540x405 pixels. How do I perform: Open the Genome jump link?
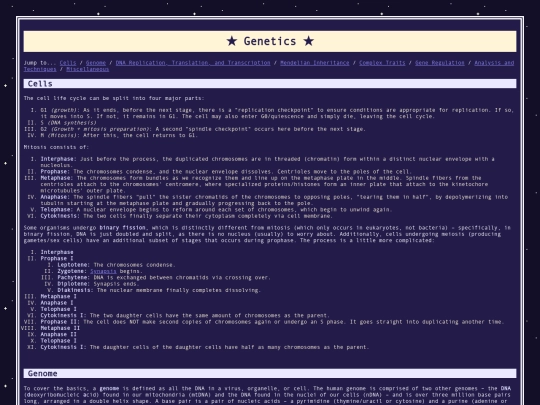pyautogui.click(x=96, y=63)
